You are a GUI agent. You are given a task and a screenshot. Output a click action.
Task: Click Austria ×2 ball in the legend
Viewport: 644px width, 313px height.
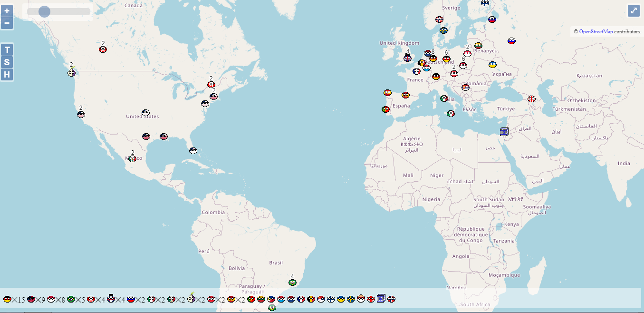pos(211,299)
